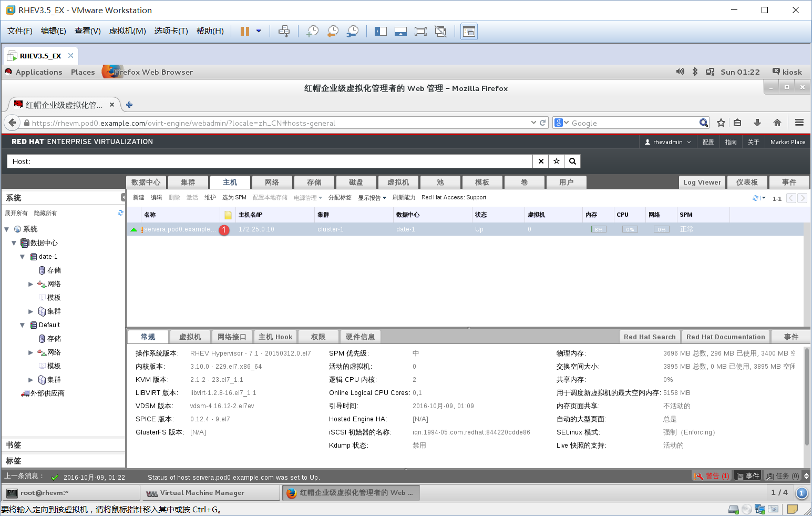Viewport: 812px width, 516px height.
Task: Toggle the thumbnail bar icon in VMware toolbar
Action: tap(400, 31)
